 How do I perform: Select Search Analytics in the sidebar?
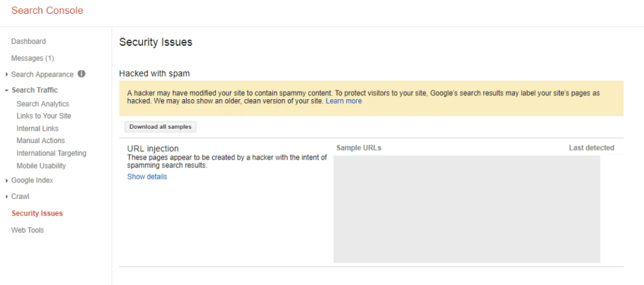43,104
